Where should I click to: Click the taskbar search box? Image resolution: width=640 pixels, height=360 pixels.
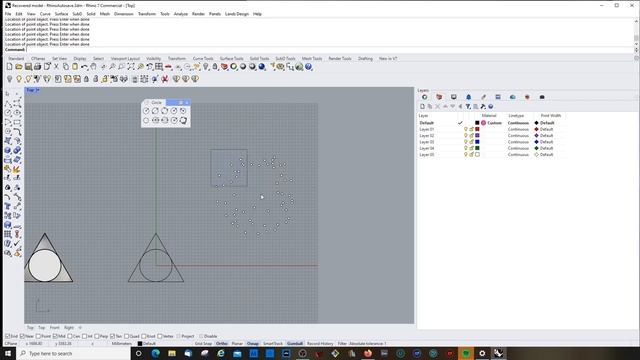pos(73,353)
